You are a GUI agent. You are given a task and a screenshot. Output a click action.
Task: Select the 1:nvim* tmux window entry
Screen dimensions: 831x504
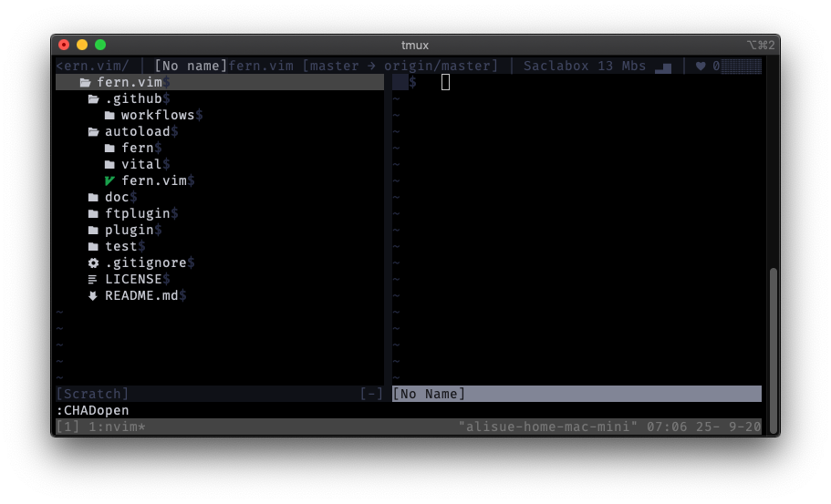point(117,427)
